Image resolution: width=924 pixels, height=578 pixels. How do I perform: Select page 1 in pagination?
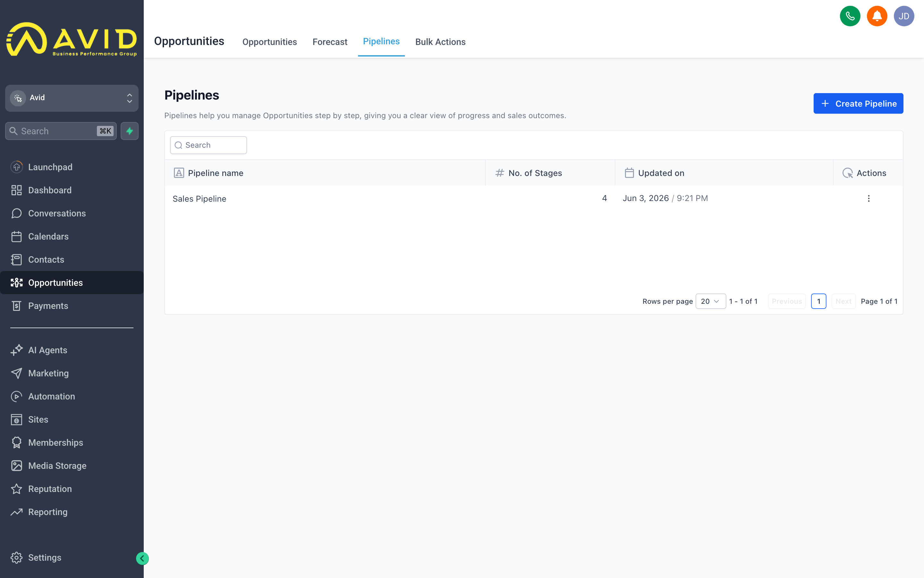pyautogui.click(x=819, y=301)
